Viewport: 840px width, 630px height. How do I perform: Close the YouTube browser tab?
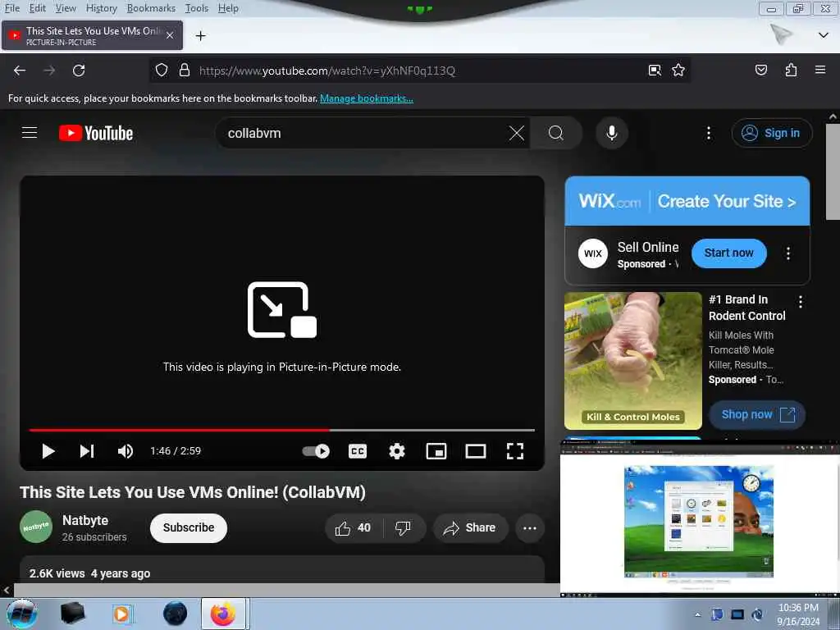click(170, 35)
